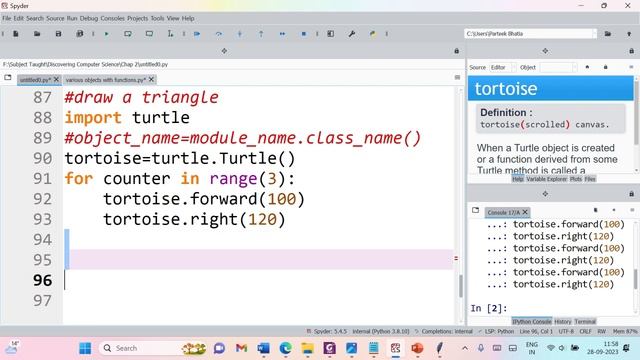Open Source dropdown showing Editor

point(503,67)
